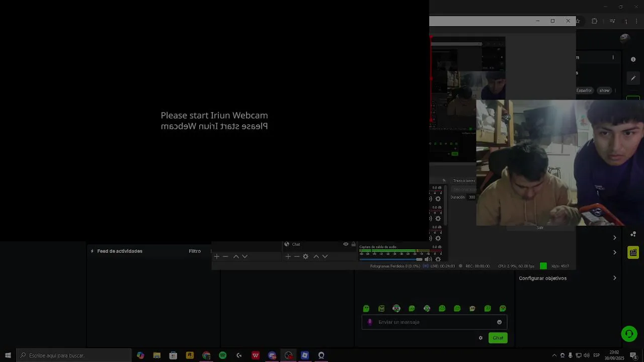
Task: Toggle lock icon of Chat source
Action: 353,244
